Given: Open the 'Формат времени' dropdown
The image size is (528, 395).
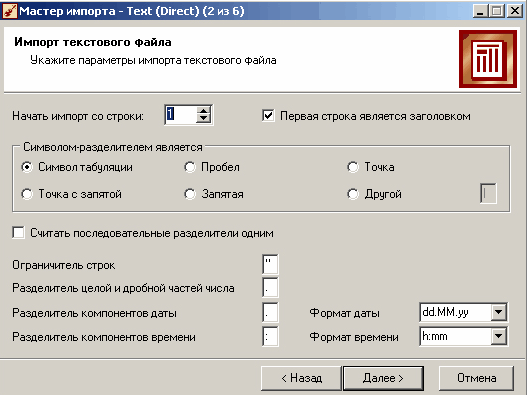Looking at the screenshot, I should tap(498, 336).
